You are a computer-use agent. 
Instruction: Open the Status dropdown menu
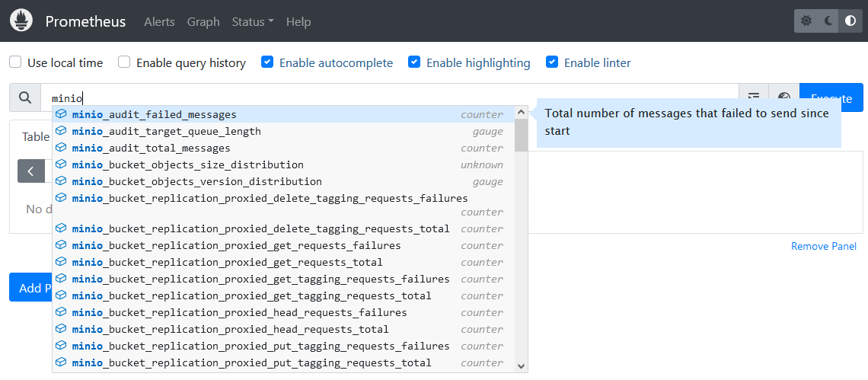253,21
